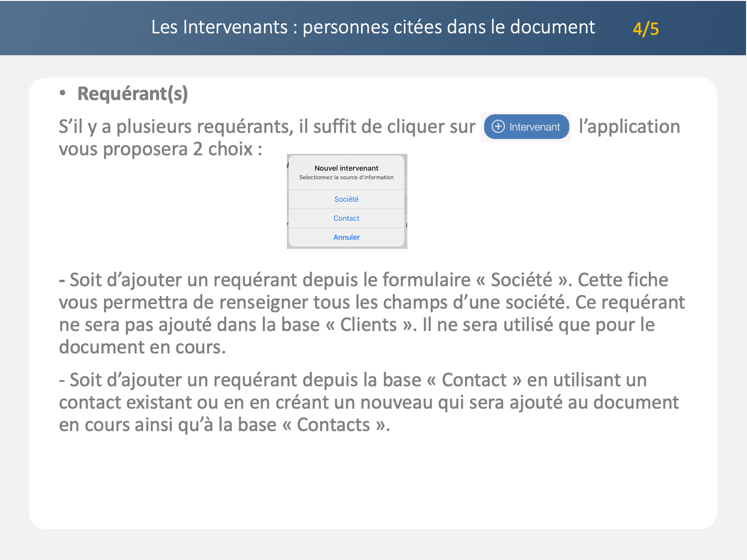Image resolution: width=747 pixels, height=560 pixels.
Task: Click the word l'application after the Intervenant button
Action: click(629, 126)
